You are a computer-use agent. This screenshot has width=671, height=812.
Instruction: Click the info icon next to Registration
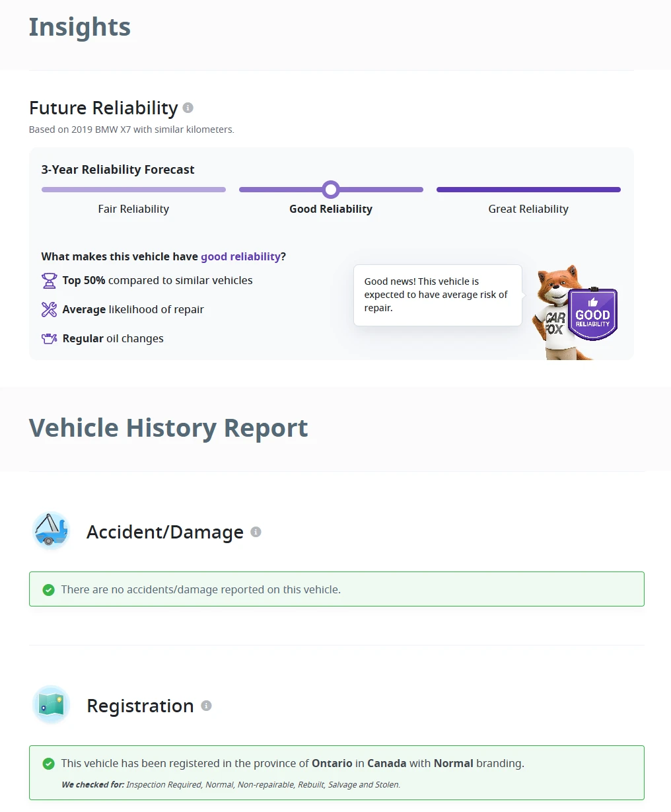pos(206,706)
